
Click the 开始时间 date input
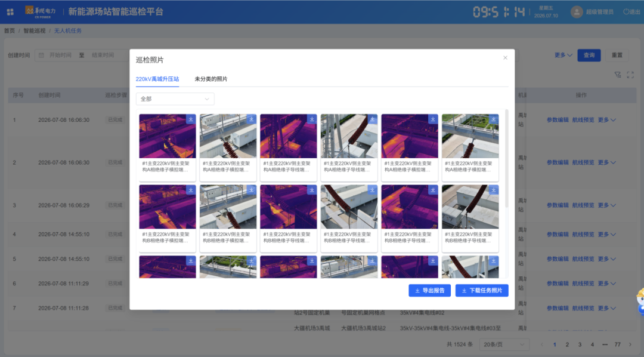[60, 55]
